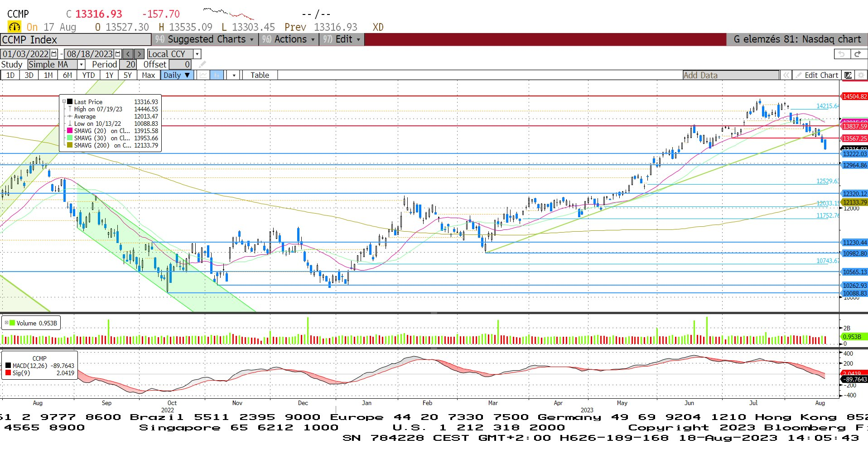Click the double-chevron collapse icon
The height and width of the screenshot is (463, 868).
coord(786,75)
